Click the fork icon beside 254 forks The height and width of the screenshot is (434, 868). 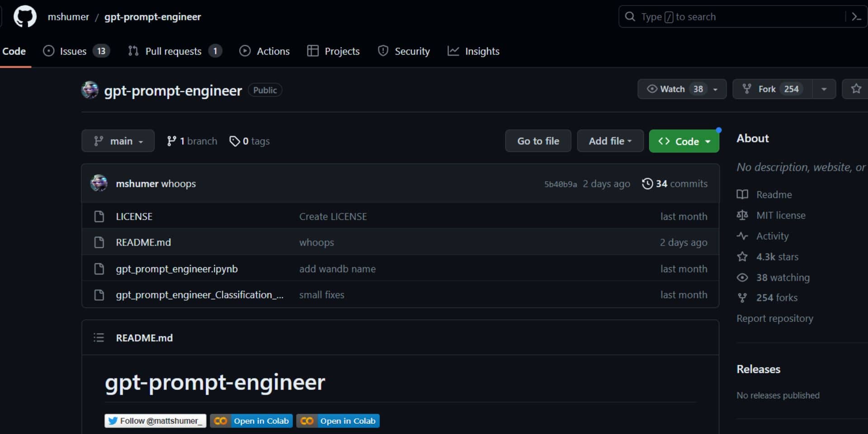pos(742,298)
